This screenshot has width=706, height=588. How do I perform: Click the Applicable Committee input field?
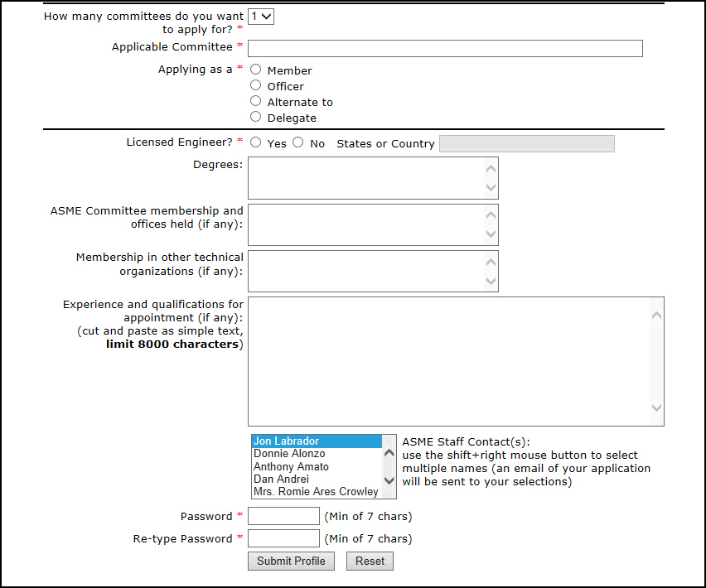click(x=445, y=48)
